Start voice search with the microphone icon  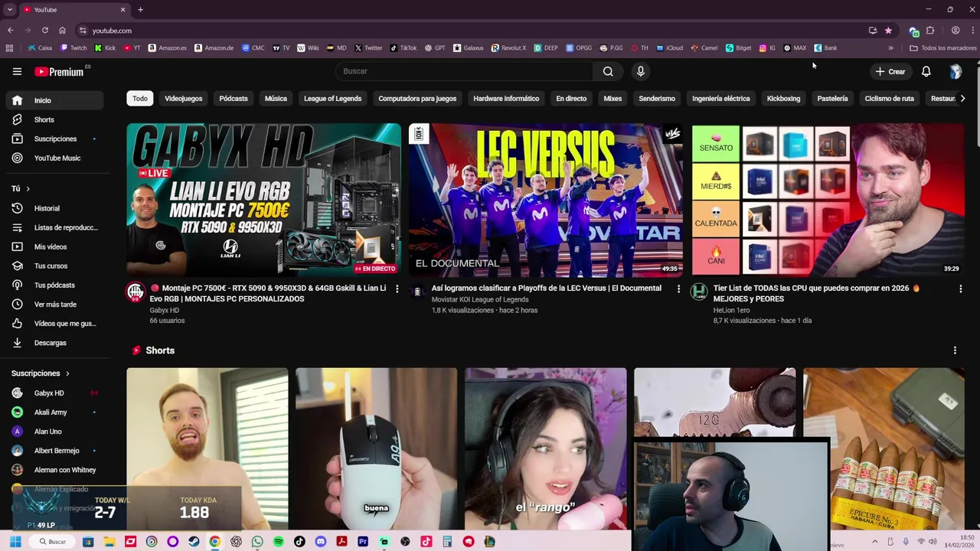(641, 71)
